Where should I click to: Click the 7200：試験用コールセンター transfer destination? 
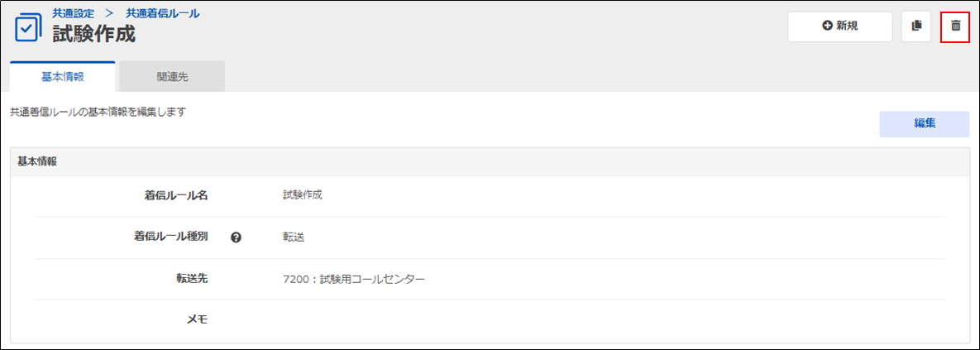353,279
